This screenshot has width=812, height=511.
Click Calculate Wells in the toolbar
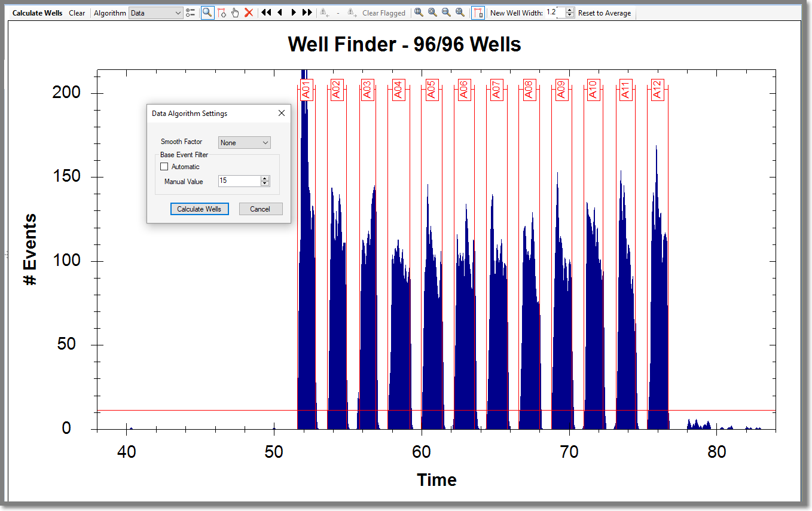click(37, 13)
